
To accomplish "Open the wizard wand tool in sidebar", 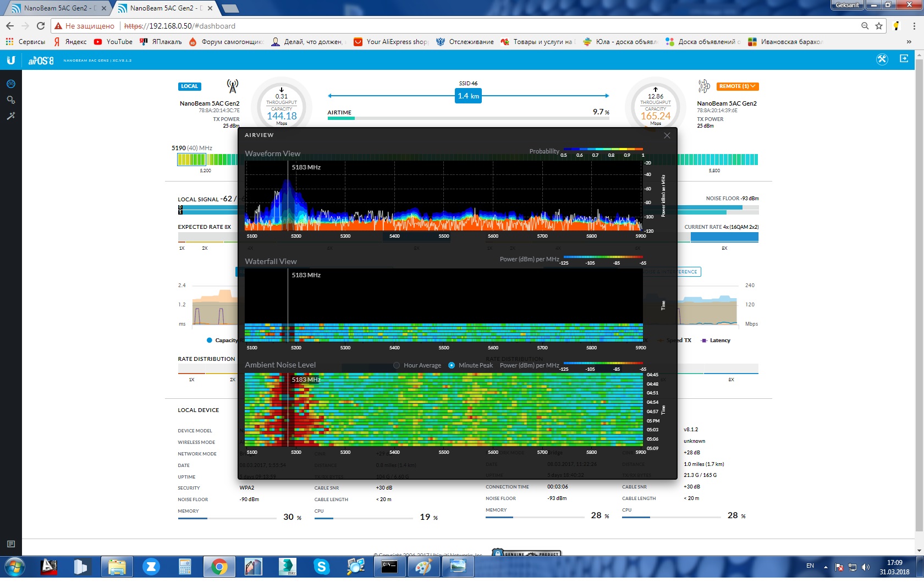I will point(10,116).
